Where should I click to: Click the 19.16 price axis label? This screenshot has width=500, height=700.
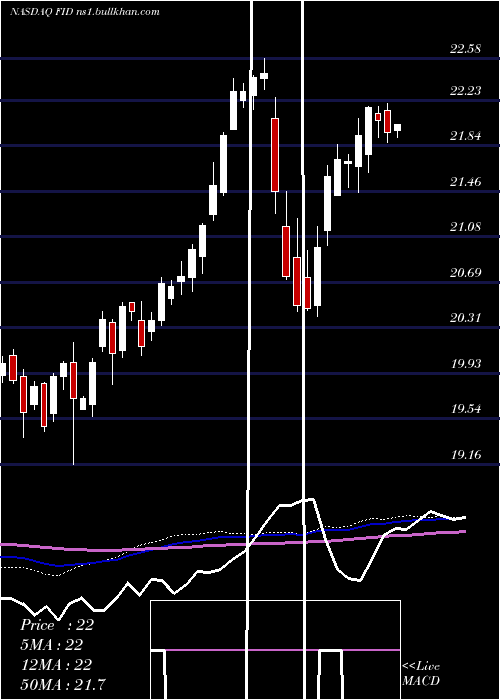(x=466, y=455)
